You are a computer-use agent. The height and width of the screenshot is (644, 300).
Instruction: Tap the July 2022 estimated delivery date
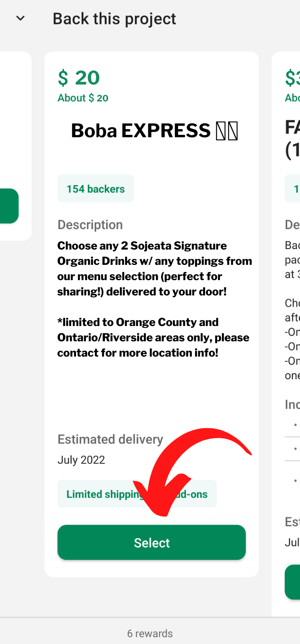pos(81,460)
